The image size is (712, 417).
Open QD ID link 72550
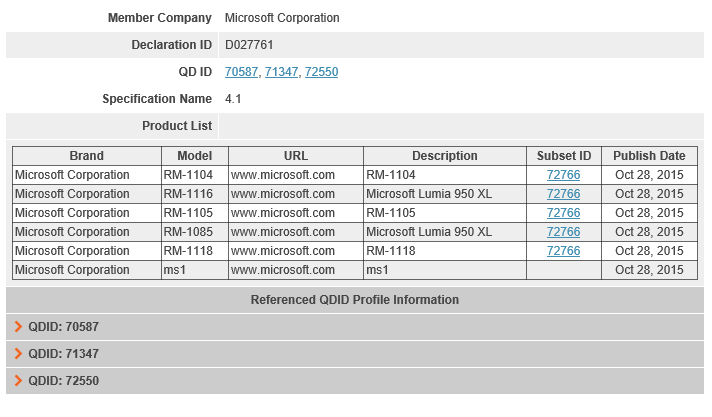[321, 72]
